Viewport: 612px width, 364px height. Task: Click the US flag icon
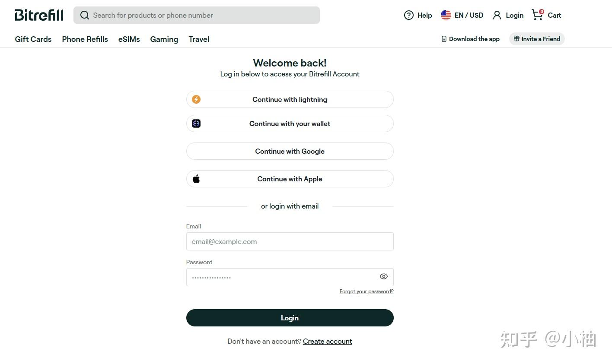click(446, 16)
